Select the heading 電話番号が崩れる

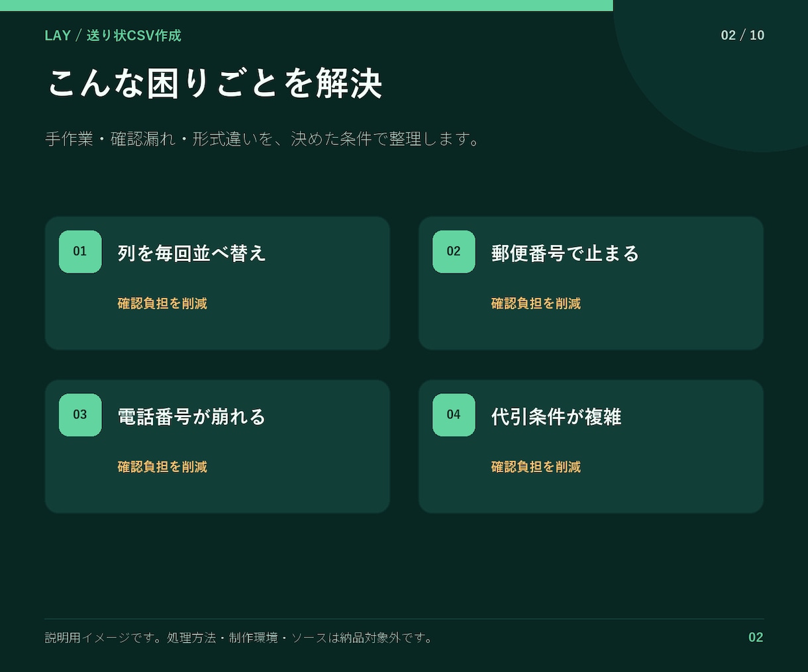click(191, 416)
